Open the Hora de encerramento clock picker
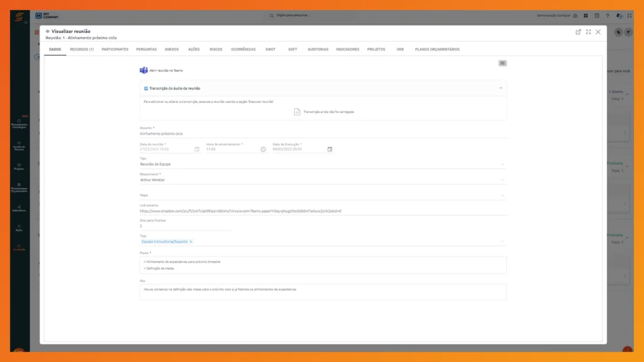Screen dimensions: 644x362 (x=264, y=150)
